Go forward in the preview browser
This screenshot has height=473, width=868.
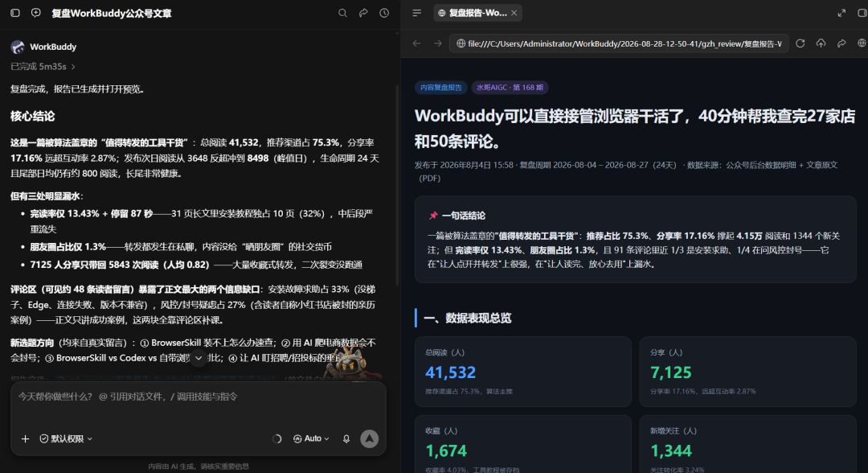pos(438,43)
